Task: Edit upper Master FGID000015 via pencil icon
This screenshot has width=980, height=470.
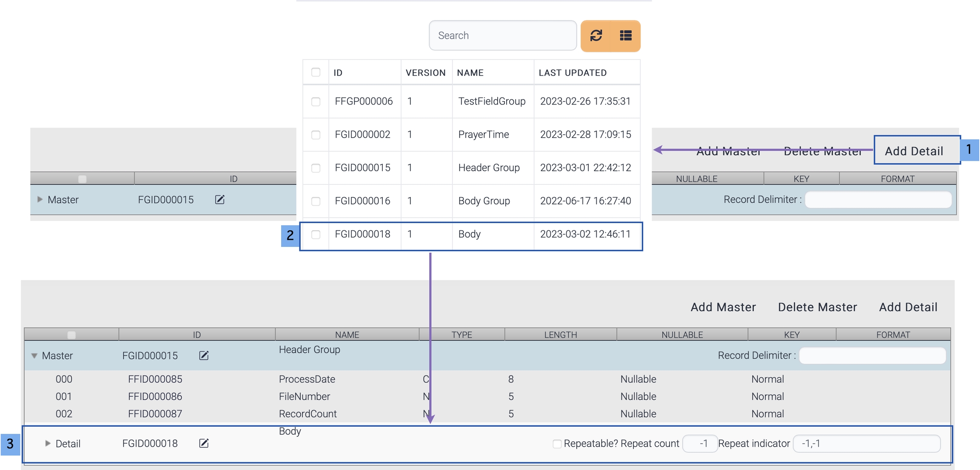Action: [219, 200]
